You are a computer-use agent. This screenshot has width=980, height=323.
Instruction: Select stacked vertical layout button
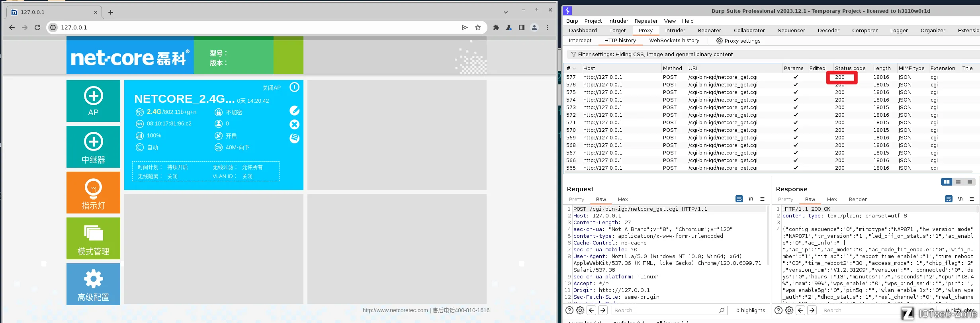point(958,182)
